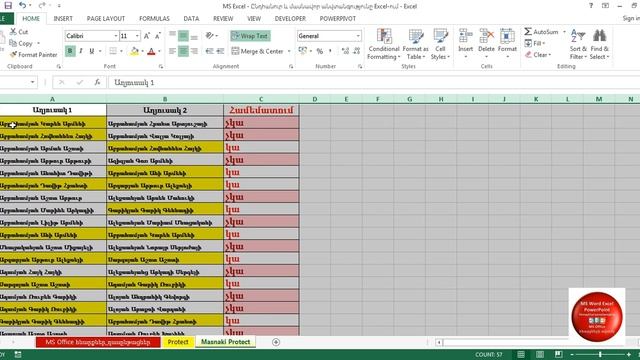Apply the red Font Color

tap(151, 51)
